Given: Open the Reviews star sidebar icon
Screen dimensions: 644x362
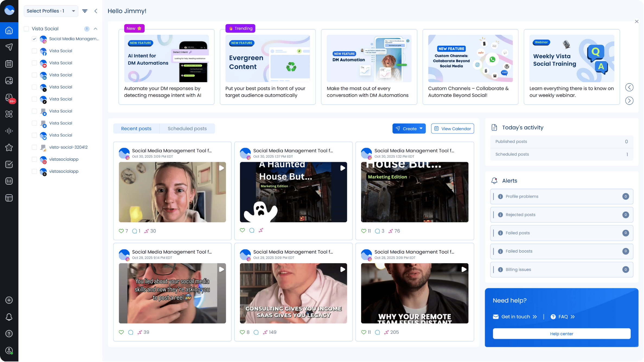Looking at the screenshot, I should pos(9,148).
